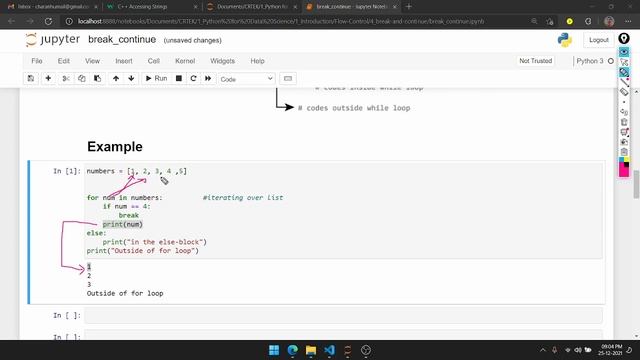Click the Not Trusted button
This screenshot has width=640, height=360.
pyautogui.click(x=536, y=61)
